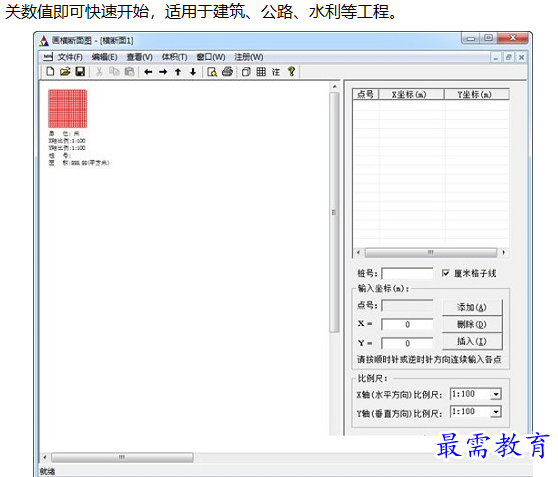Open the 窗口(W) menu
This screenshot has width=558, height=477.
(211, 57)
